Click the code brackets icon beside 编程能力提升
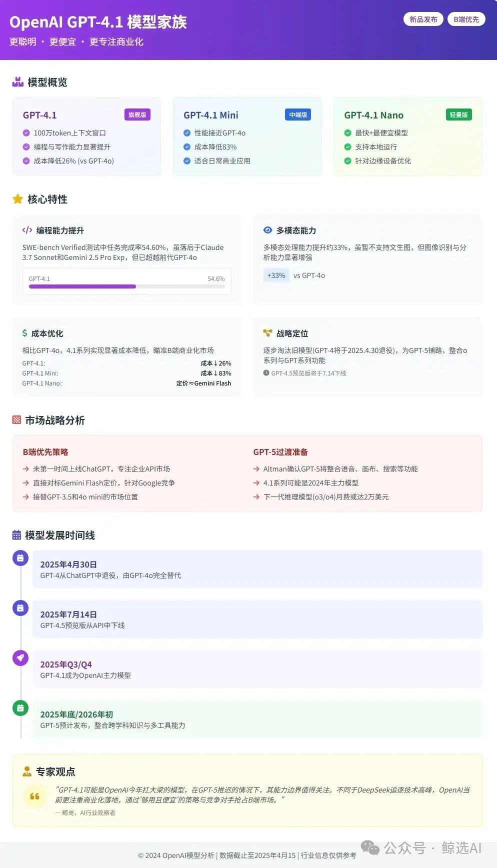Screen dimensions: 497x868 (x=27, y=230)
